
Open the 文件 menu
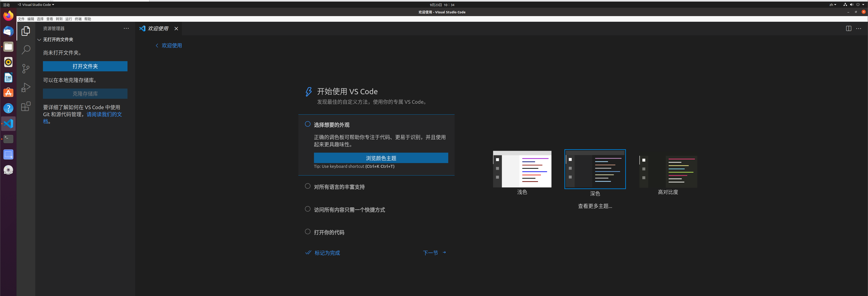point(21,19)
